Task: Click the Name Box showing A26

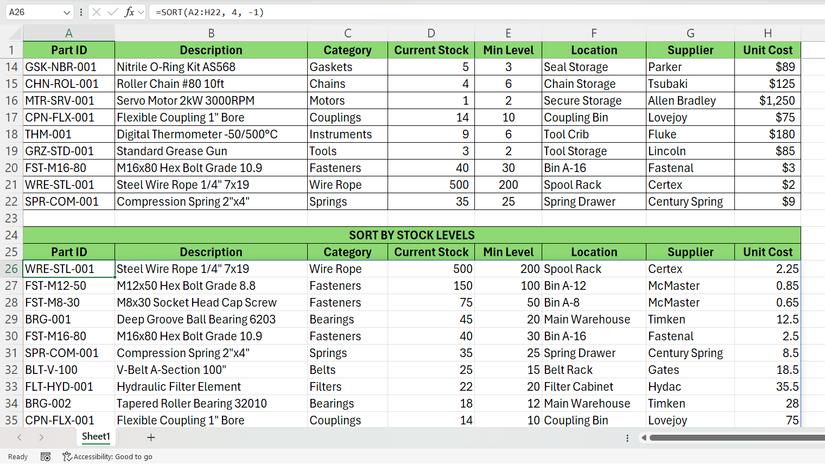Action: [30, 12]
